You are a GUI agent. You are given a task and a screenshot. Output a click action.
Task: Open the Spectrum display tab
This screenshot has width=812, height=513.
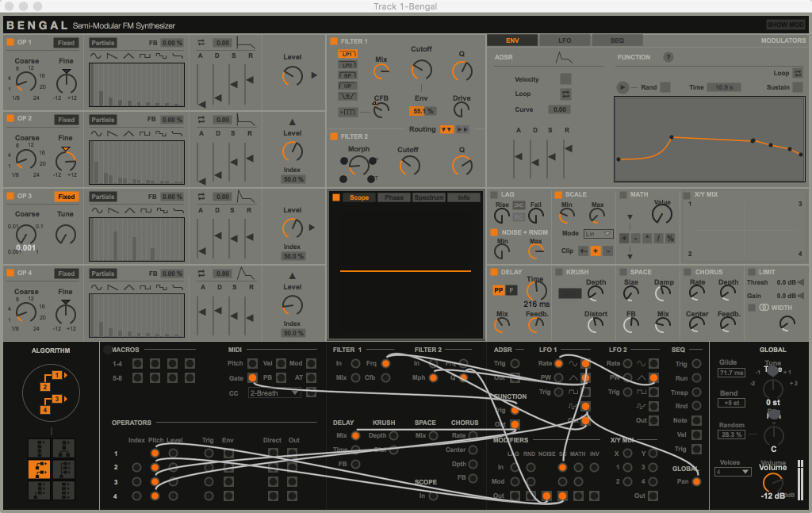428,197
